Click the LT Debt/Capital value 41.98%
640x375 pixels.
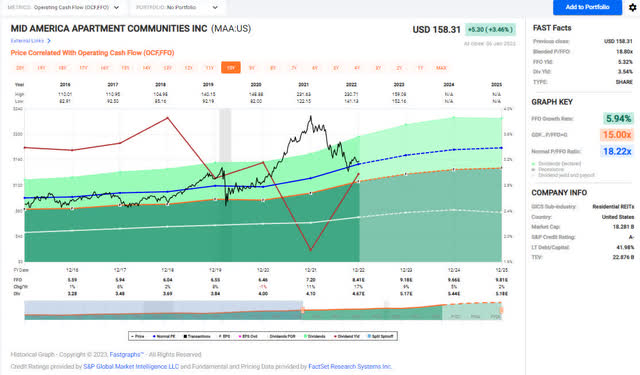[x=625, y=247]
